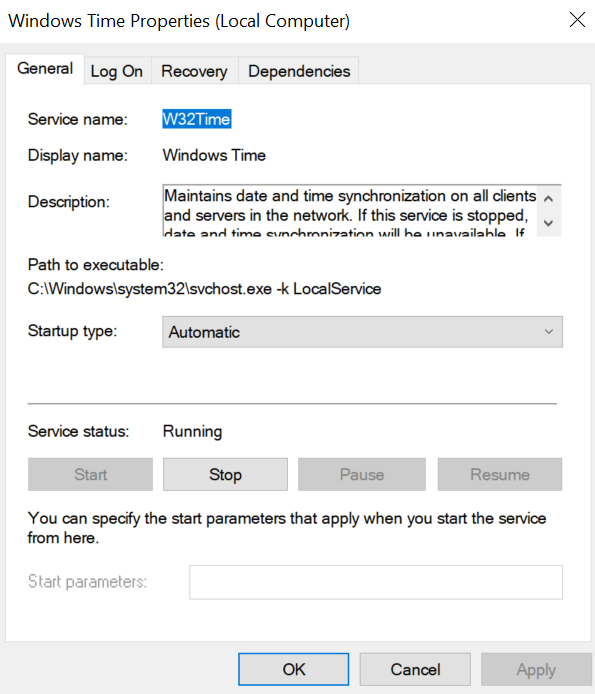Click the Apply button
The height and width of the screenshot is (694, 595).
536,669
